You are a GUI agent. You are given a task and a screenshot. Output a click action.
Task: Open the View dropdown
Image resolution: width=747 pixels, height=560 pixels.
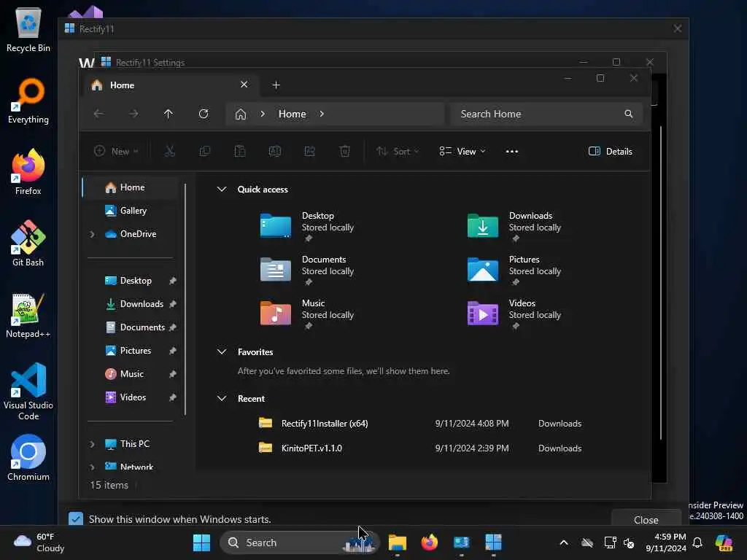462,152
